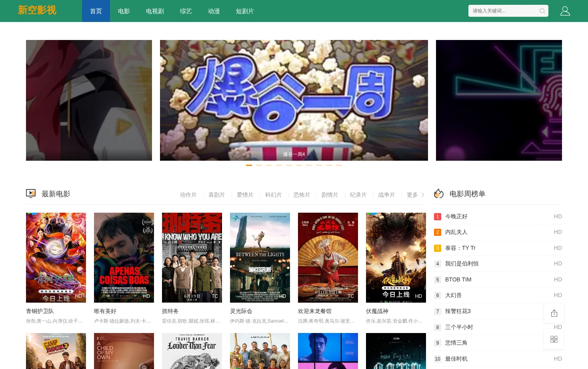Open 唯有美好 movie poster

click(x=124, y=257)
